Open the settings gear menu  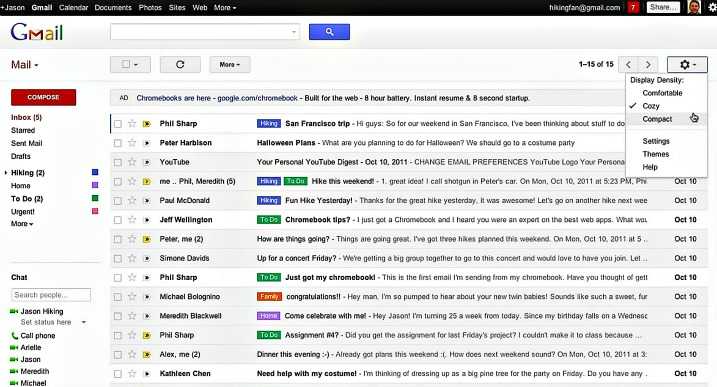[687, 64]
